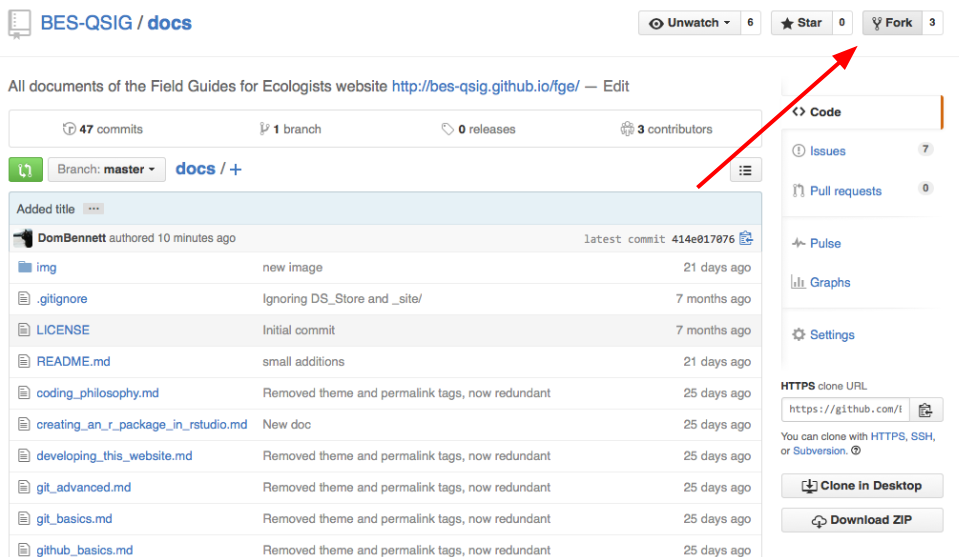Click the Pulse activity icon
959x557 pixels.
[798, 243]
